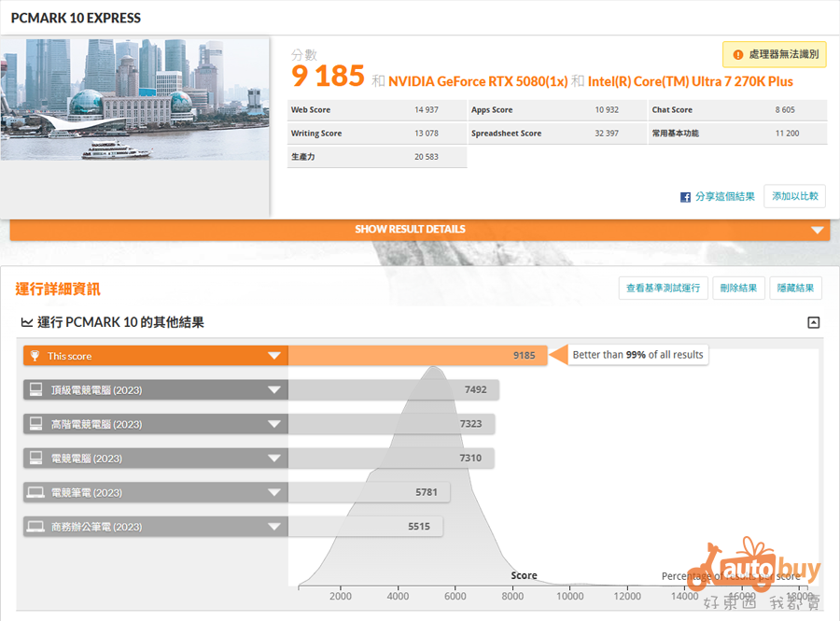Click the laptop icon for 電競筆電 (2023)
The height and width of the screenshot is (621, 840).
click(x=36, y=492)
